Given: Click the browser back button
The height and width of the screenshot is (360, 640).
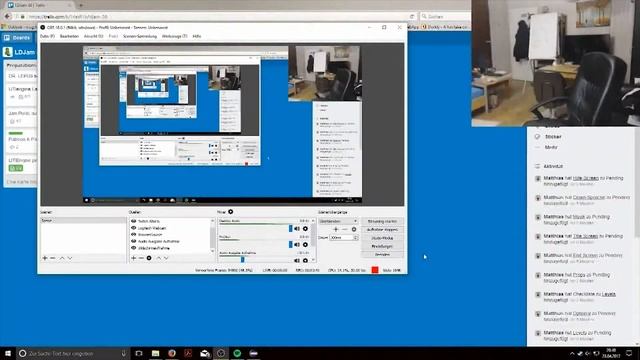Looking at the screenshot, I should (7, 16).
